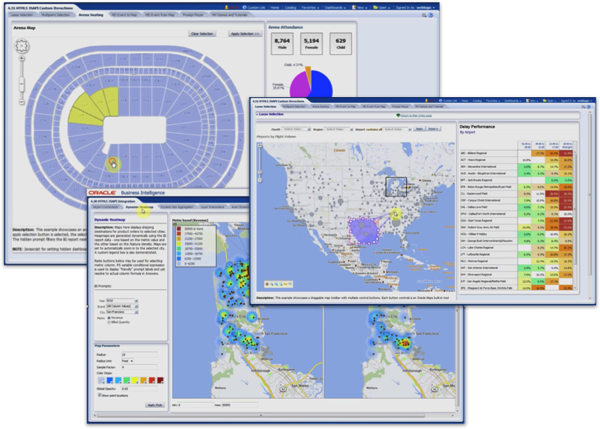The width and height of the screenshot is (600, 429).
Task: Click the Dynamic Heatmap tab
Action: (139, 207)
